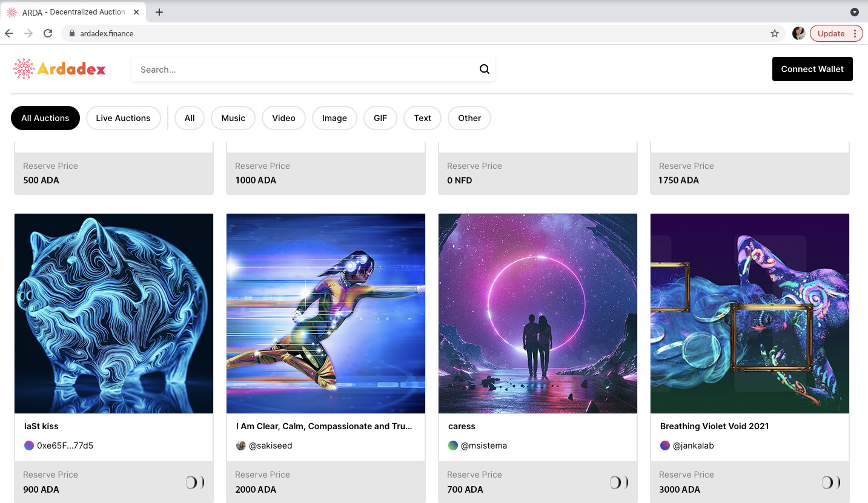
Task: Filter by Image category
Action: pos(334,118)
